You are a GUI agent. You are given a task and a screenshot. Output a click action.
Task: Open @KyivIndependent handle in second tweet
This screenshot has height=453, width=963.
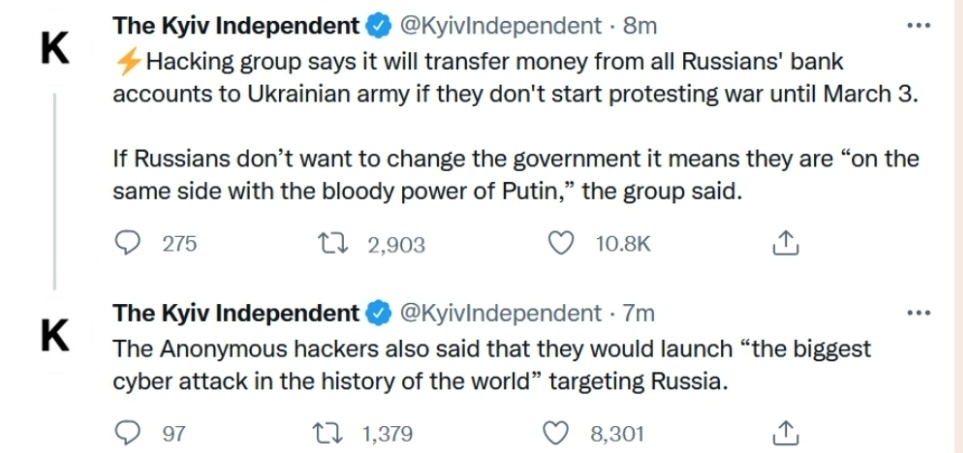coord(500,313)
